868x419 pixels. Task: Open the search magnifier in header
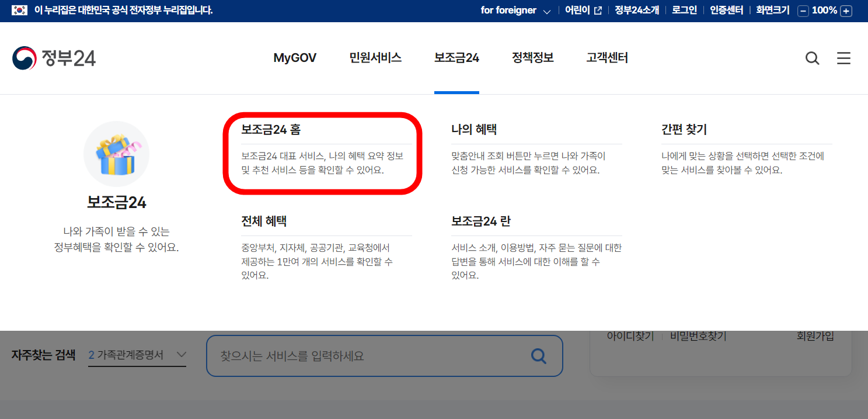point(813,58)
